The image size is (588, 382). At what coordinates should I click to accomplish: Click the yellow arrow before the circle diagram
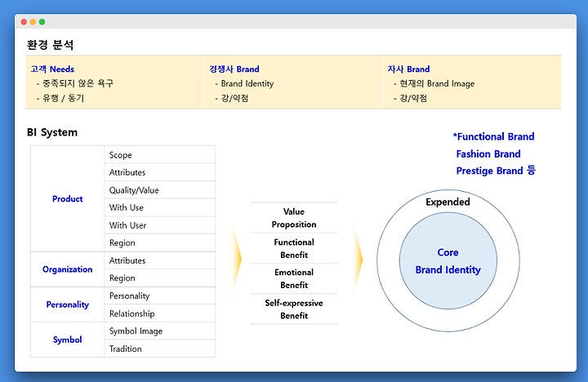pyautogui.click(x=358, y=259)
